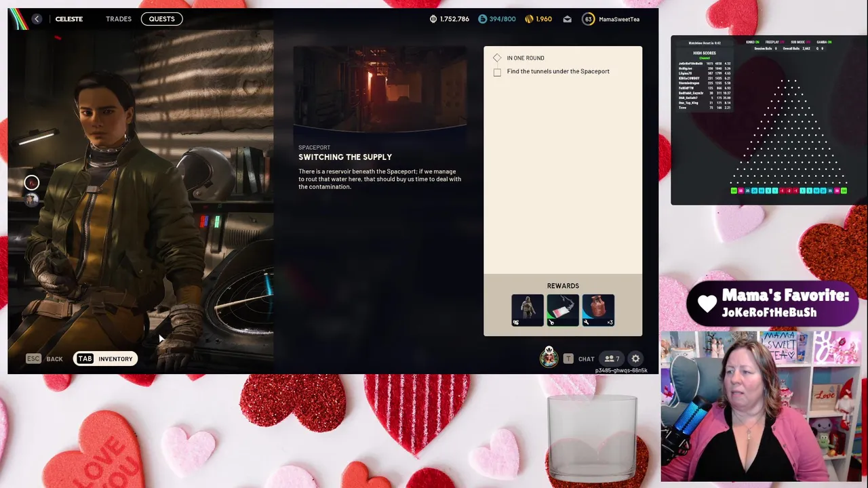868x488 pixels.
Task: Click the gold 1,960 currency icon
Action: (529, 19)
